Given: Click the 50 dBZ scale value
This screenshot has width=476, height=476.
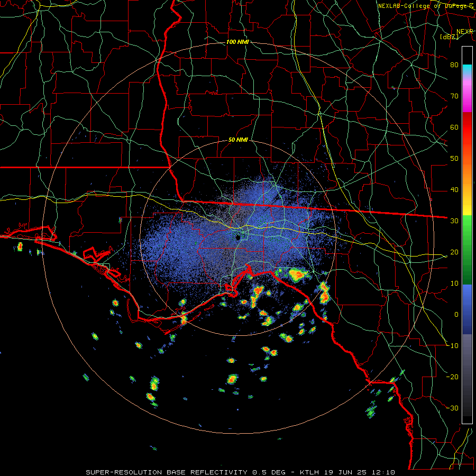Looking at the screenshot, I should pyautogui.click(x=454, y=159).
